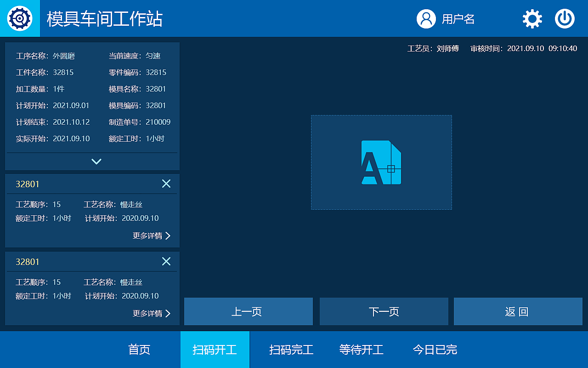Open the CAD drawing preview icon
This screenshot has width=588, height=368.
pyautogui.click(x=381, y=162)
